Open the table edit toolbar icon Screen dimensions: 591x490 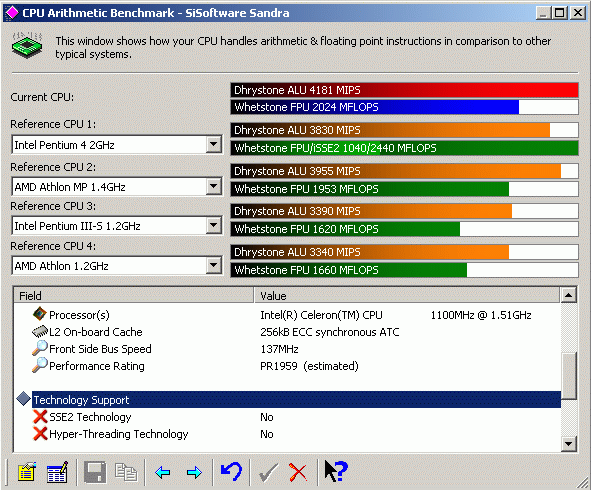click(57, 472)
